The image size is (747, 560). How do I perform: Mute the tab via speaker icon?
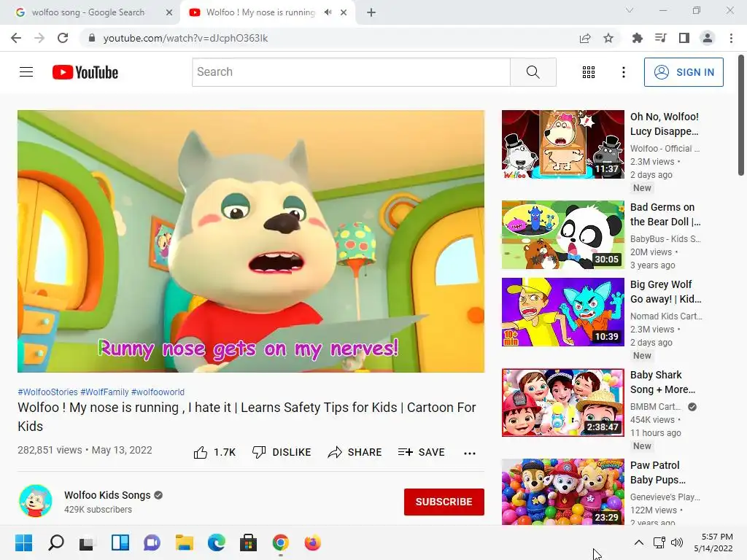(328, 12)
